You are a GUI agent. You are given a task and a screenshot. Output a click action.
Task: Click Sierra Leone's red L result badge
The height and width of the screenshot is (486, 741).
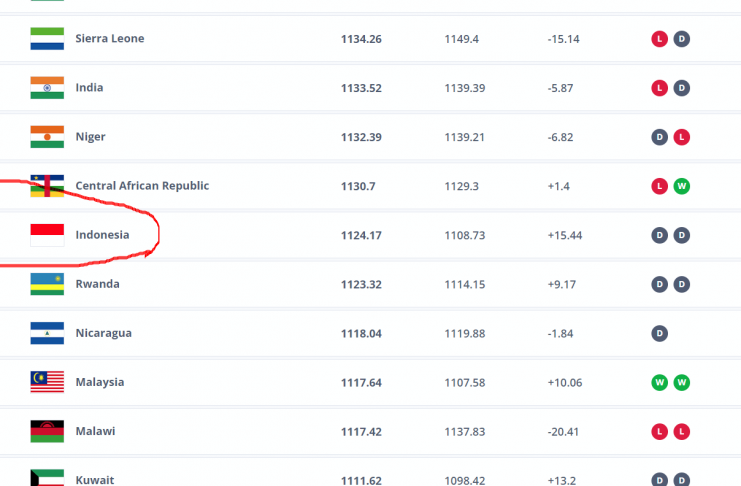click(x=660, y=39)
